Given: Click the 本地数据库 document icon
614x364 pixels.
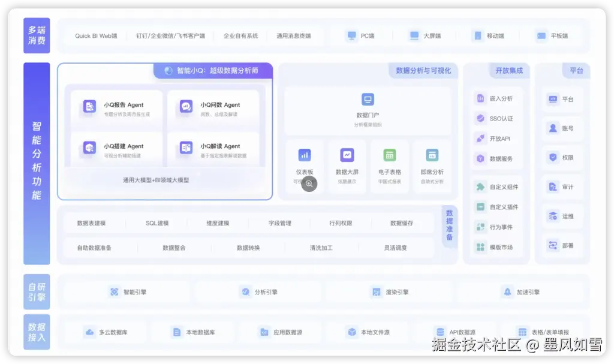Looking at the screenshot, I should tap(177, 332).
